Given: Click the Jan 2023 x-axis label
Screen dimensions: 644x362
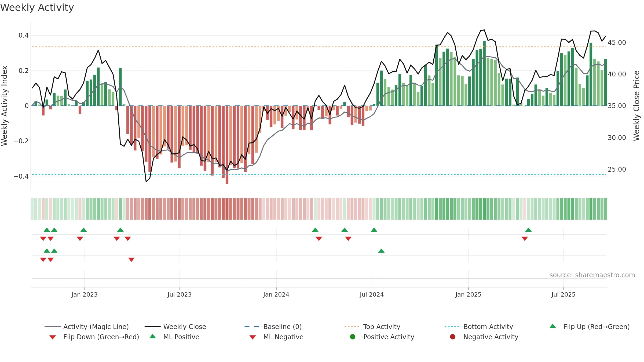Looking at the screenshot, I should [x=85, y=294].
